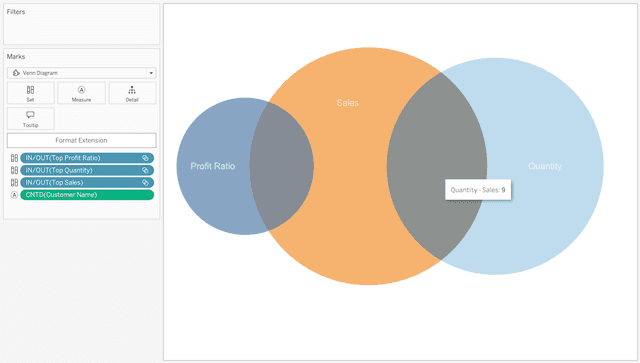Click link icon on Top Profit Ratio pill
This screenshot has height=363, width=640.
pos(145,158)
